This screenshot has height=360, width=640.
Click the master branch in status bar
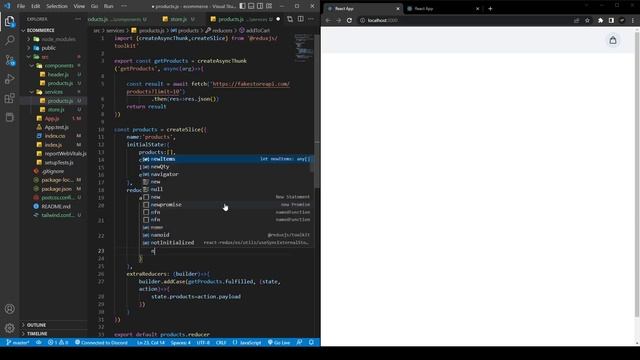click(x=18, y=342)
